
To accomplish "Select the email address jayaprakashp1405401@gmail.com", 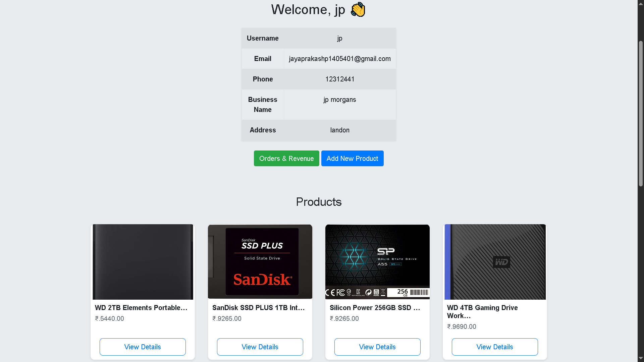I will point(340,59).
